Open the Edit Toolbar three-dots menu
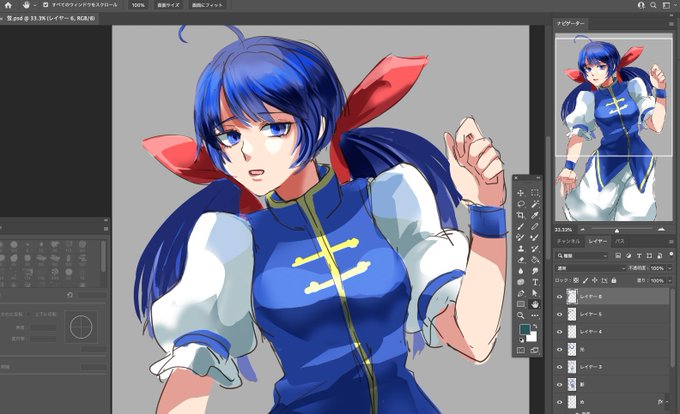Screen dimensions: 680x414 tap(535, 316)
